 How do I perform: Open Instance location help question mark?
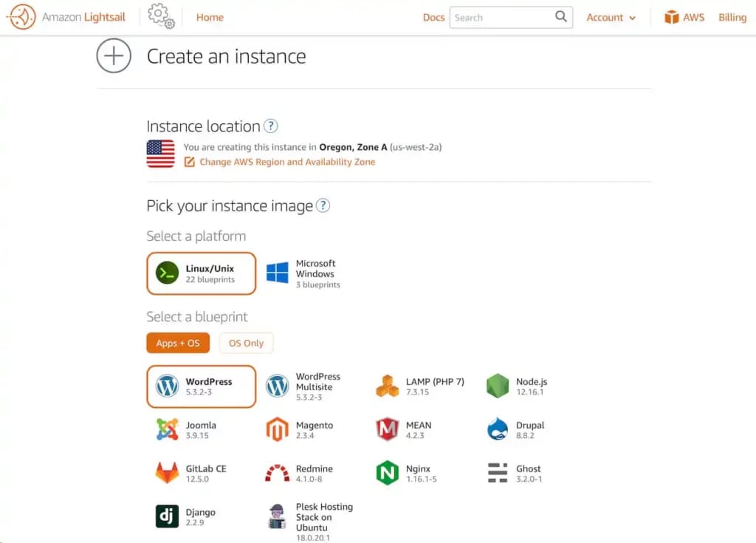tap(271, 126)
